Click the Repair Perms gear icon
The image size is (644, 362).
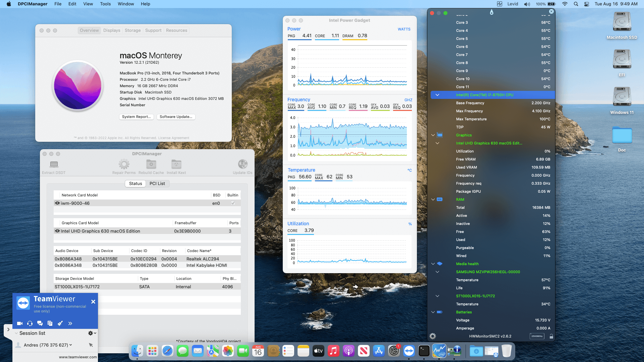[124, 164]
